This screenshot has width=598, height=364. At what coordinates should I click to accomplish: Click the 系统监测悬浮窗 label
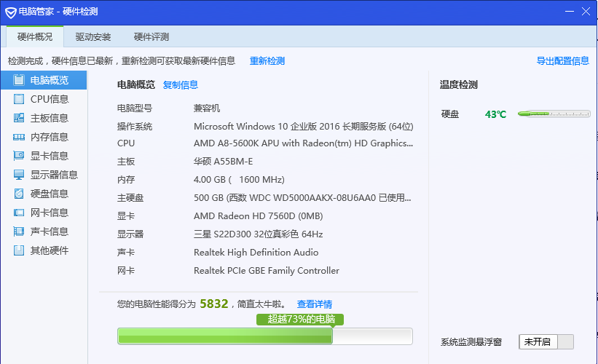[x=471, y=342]
